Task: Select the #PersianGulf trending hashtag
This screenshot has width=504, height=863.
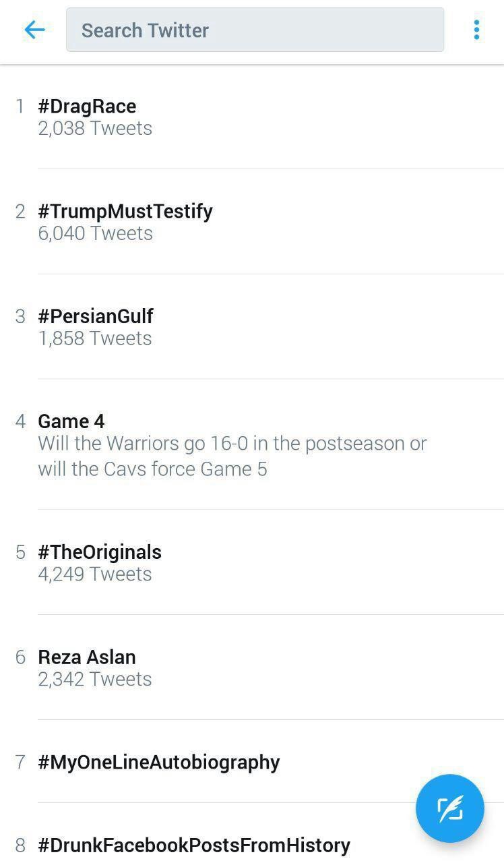Action: click(x=96, y=316)
